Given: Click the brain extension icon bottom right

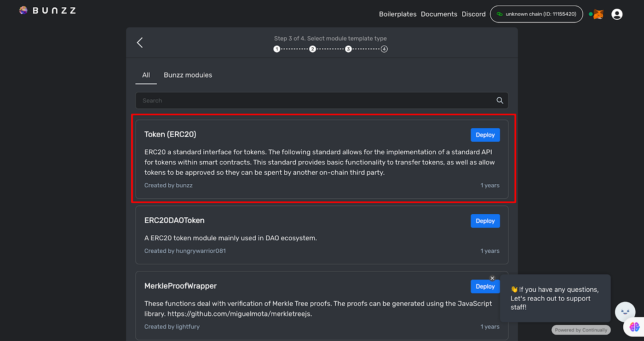Looking at the screenshot, I should click(x=635, y=327).
